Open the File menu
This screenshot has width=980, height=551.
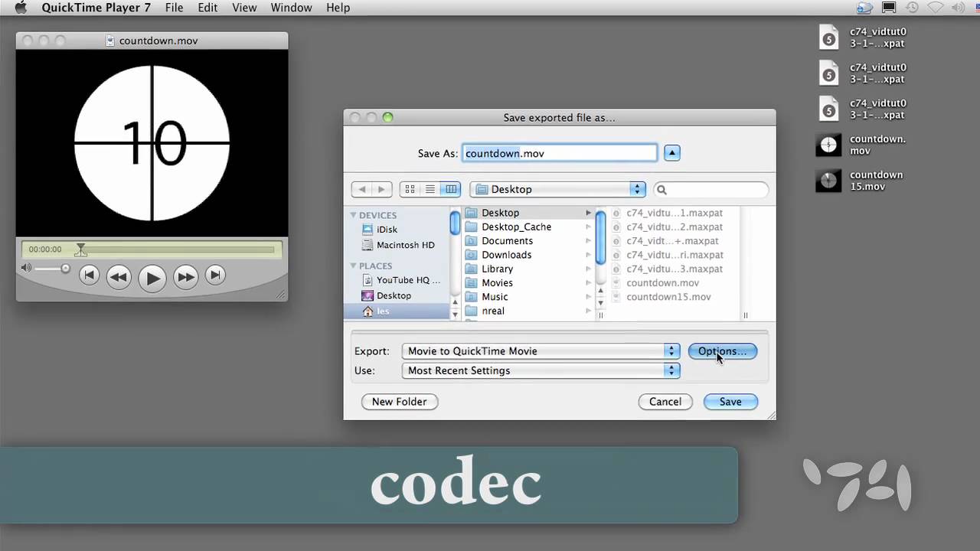[174, 8]
